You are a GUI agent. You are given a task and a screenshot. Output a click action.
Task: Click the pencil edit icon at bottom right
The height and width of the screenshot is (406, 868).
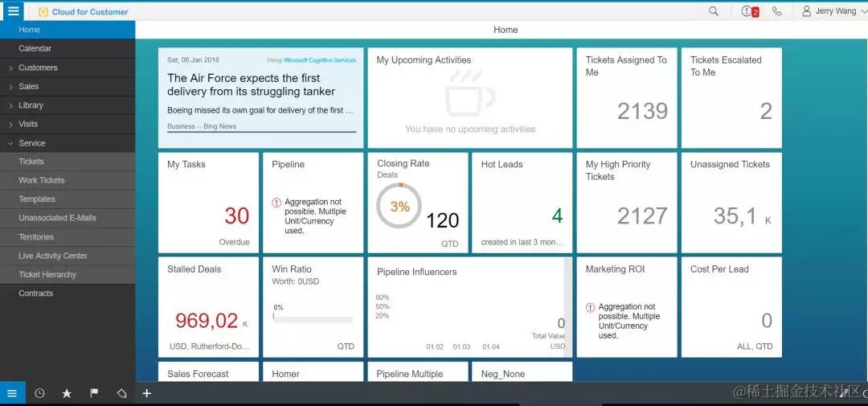coord(844,393)
